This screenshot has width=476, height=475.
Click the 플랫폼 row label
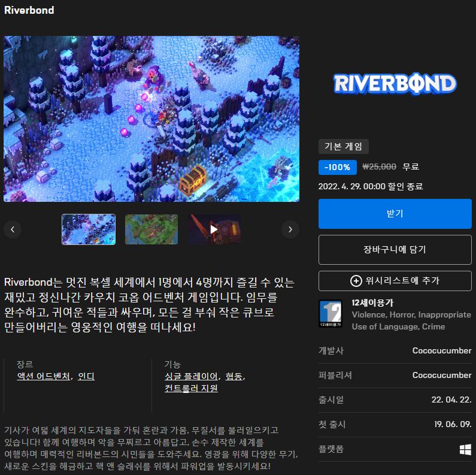tap(331, 449)
